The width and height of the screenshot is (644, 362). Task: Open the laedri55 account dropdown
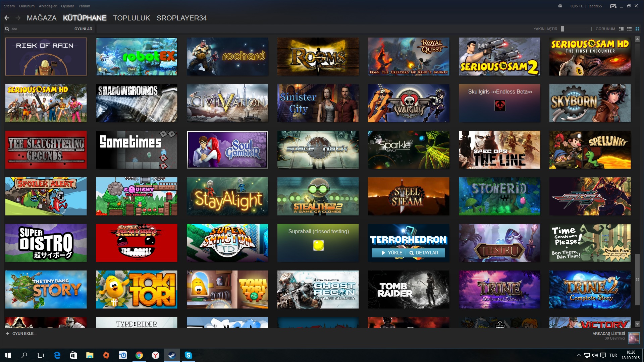click(595, 6)
